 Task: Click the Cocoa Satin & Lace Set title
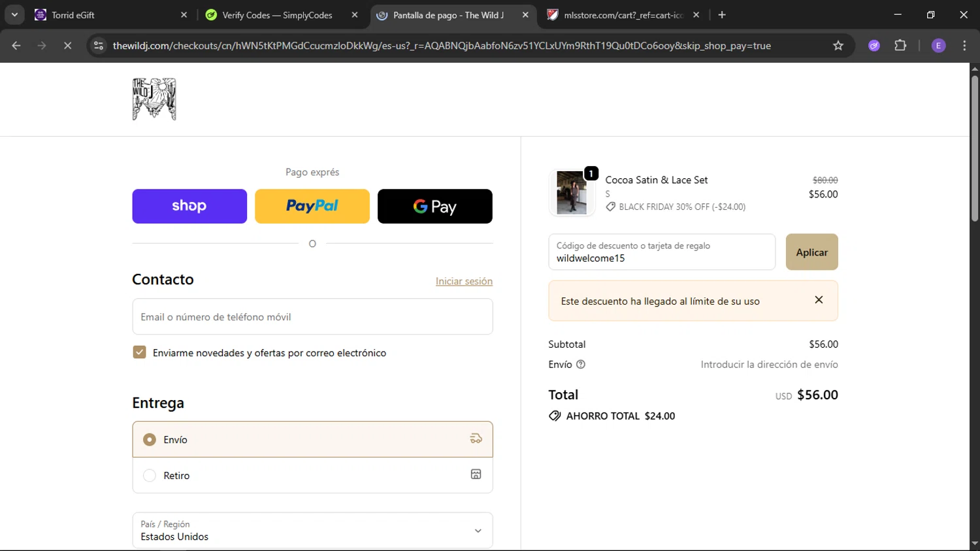point(657,180)
